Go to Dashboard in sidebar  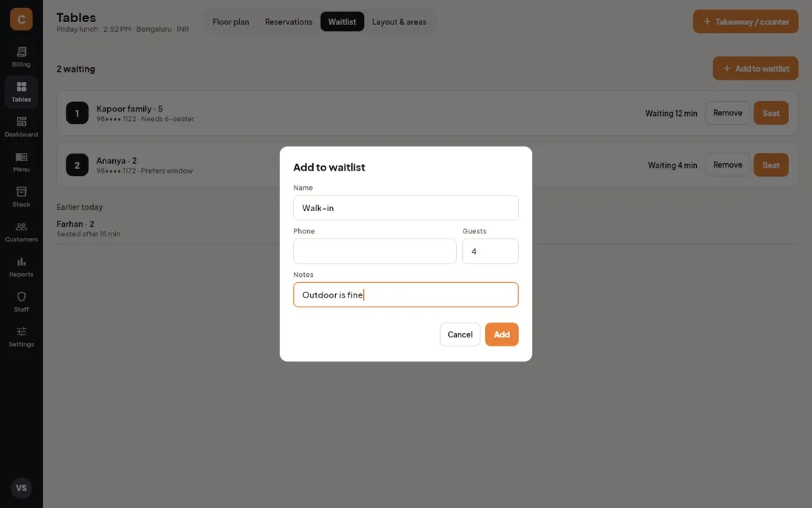[21, 127]
